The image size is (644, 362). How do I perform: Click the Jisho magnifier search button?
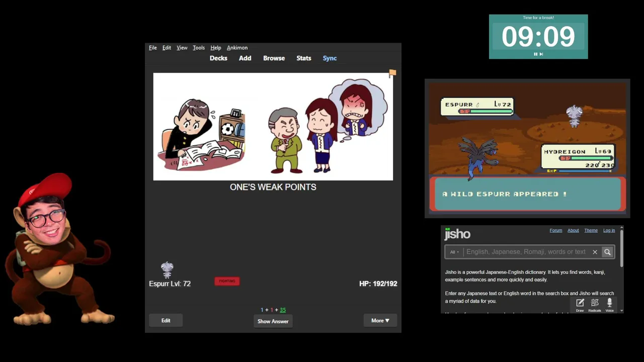tap(607, 252)
